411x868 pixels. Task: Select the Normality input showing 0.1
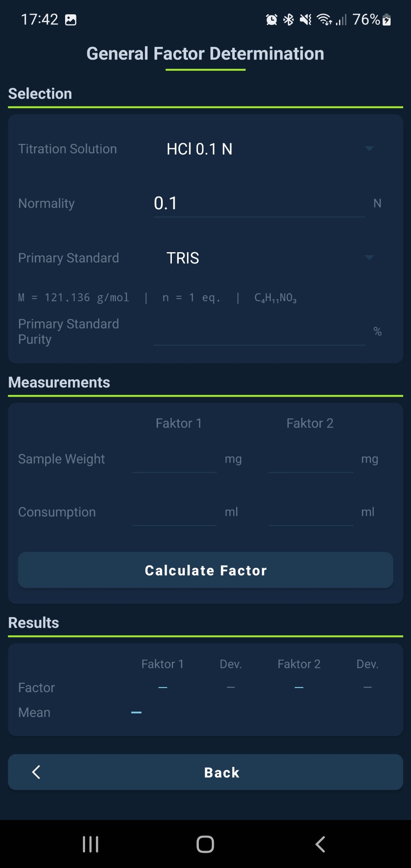pos(258,203)
